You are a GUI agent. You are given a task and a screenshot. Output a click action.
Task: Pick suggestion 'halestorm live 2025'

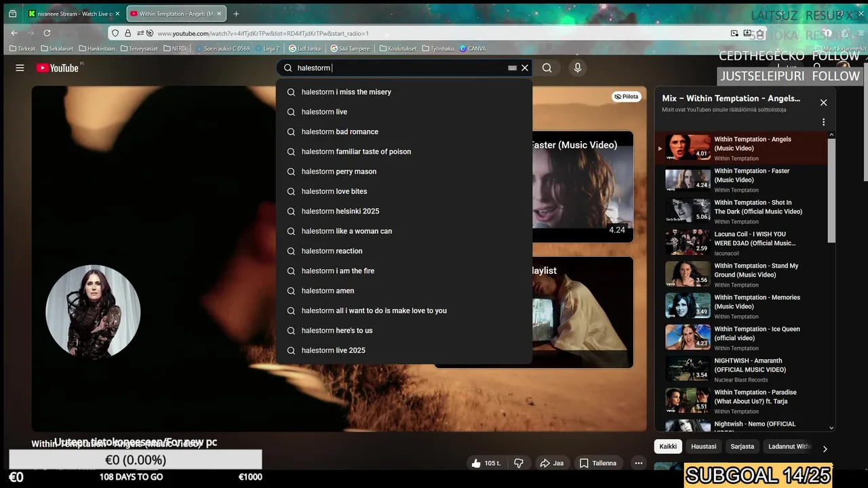pos(404,350)
